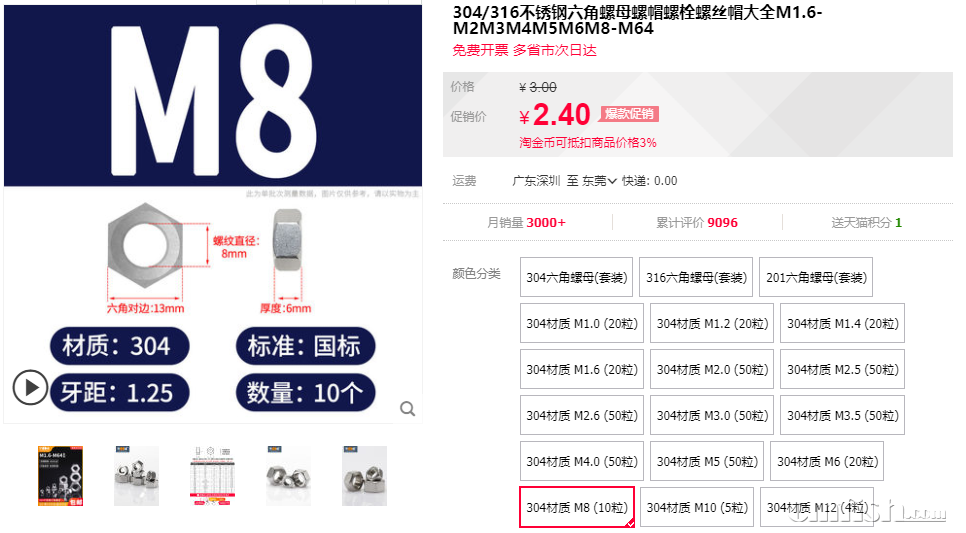Open the size chart thumbnail
Screen dimensions: 966x533
213,476
